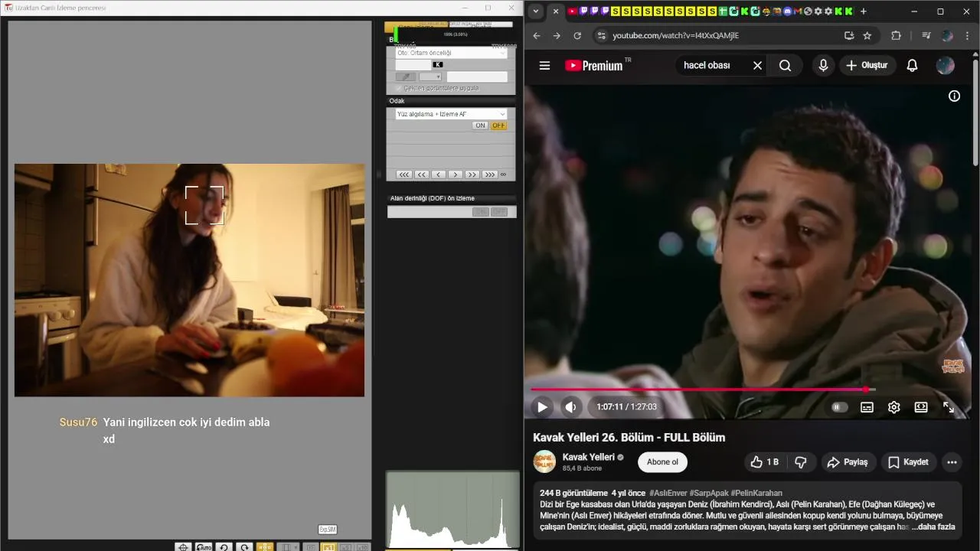The height and width of the screenshot is (551, 980).
Task: Toggle subtitles in the video player
Action: (x=867, y=407)
